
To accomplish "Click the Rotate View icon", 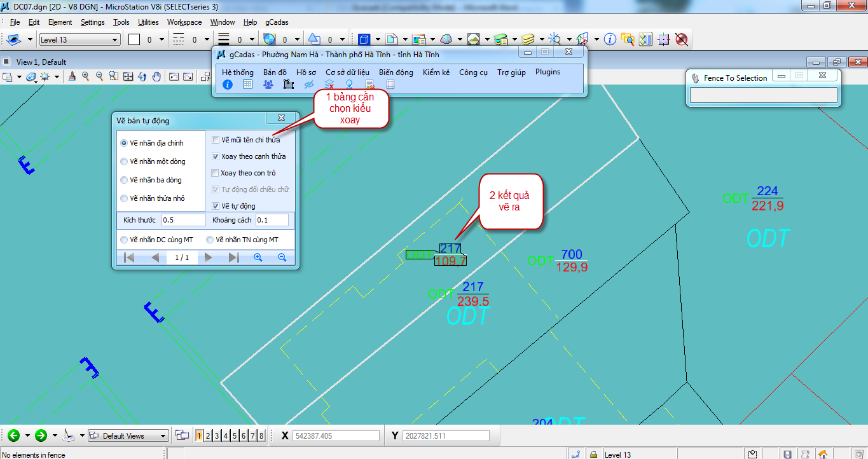I will [x=142, y=77].
